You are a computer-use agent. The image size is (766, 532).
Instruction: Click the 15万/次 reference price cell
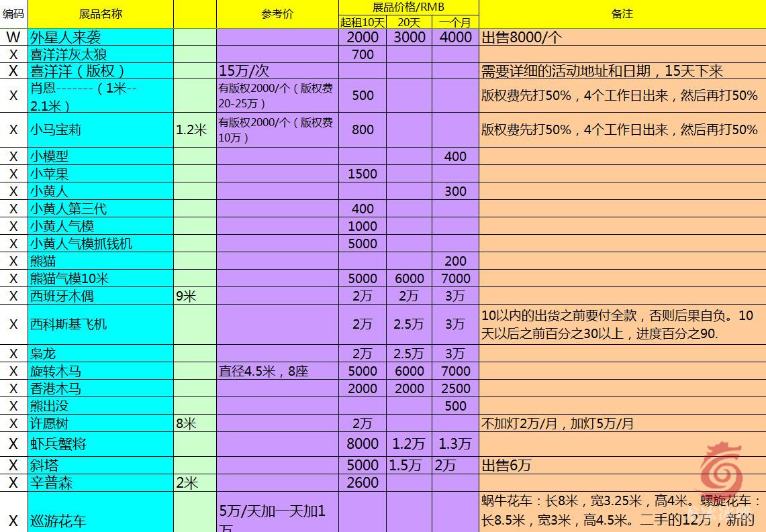pos(277,70)
